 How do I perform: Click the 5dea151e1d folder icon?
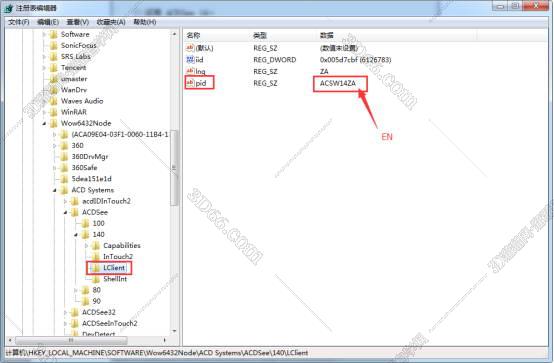(x=64, y=179)
